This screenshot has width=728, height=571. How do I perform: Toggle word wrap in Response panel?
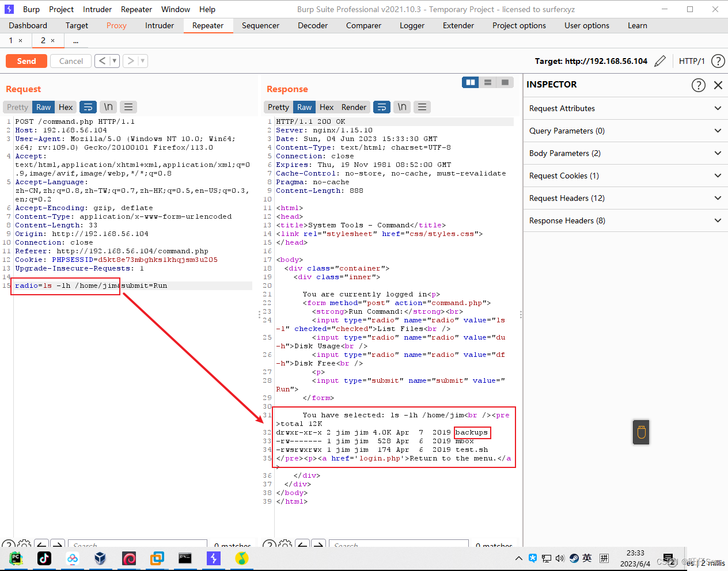click(x=381, y=107)
